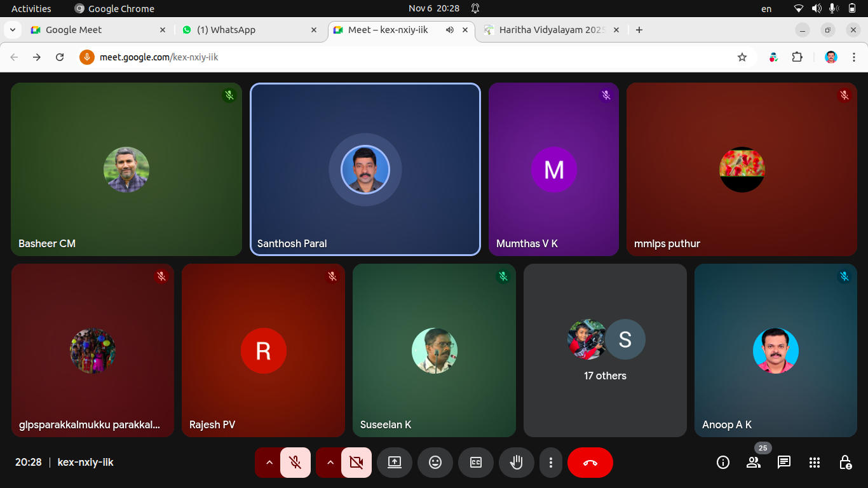The height and width of the screenshot is (488, 868).
Task: Open host controls lock icon
Action: pyautogui.click(x=845, y=463)
